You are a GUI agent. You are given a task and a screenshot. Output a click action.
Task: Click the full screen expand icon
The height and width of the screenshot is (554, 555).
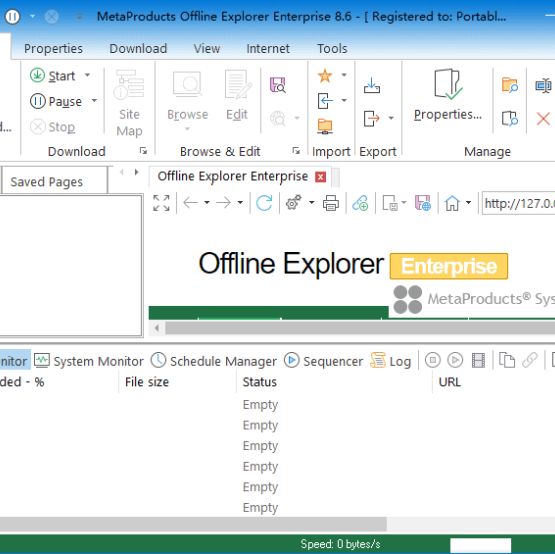[161, 203]
